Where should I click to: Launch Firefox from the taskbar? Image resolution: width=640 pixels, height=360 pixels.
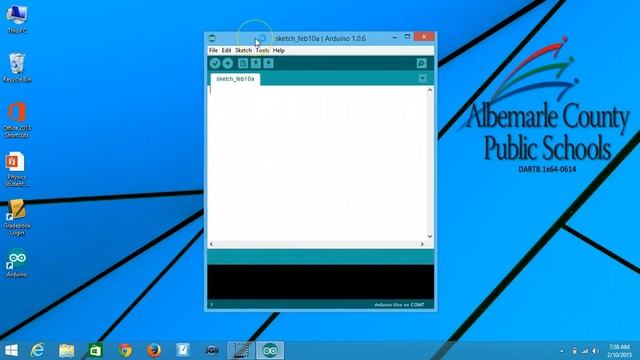(154, 350)
